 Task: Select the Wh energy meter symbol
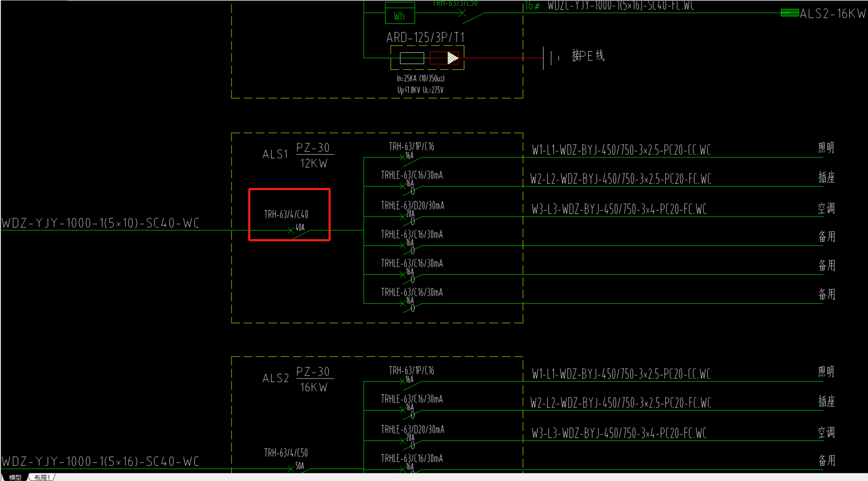pyautogui.click(x=400, y=13)
